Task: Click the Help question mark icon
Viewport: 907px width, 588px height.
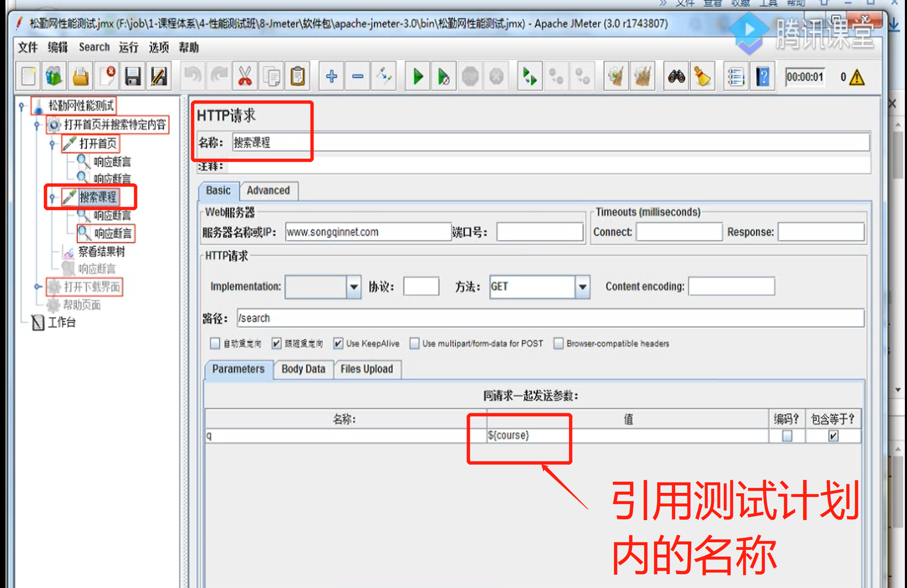Action: click(762, 77)
